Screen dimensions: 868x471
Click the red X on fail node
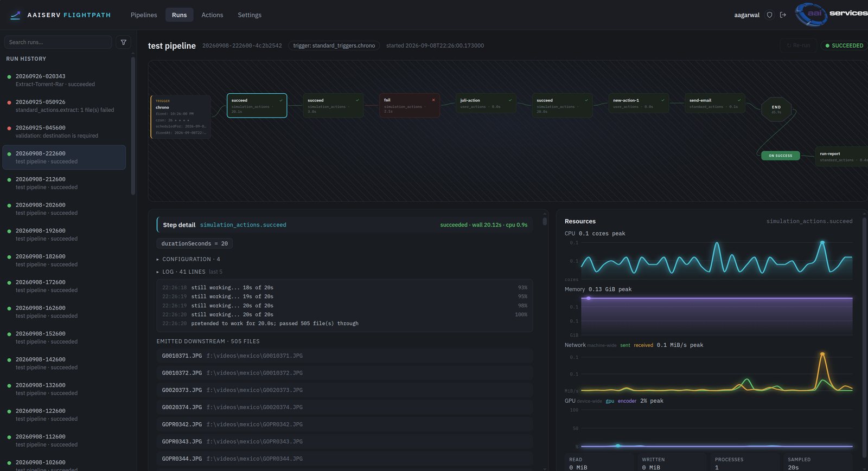(433, 100)
